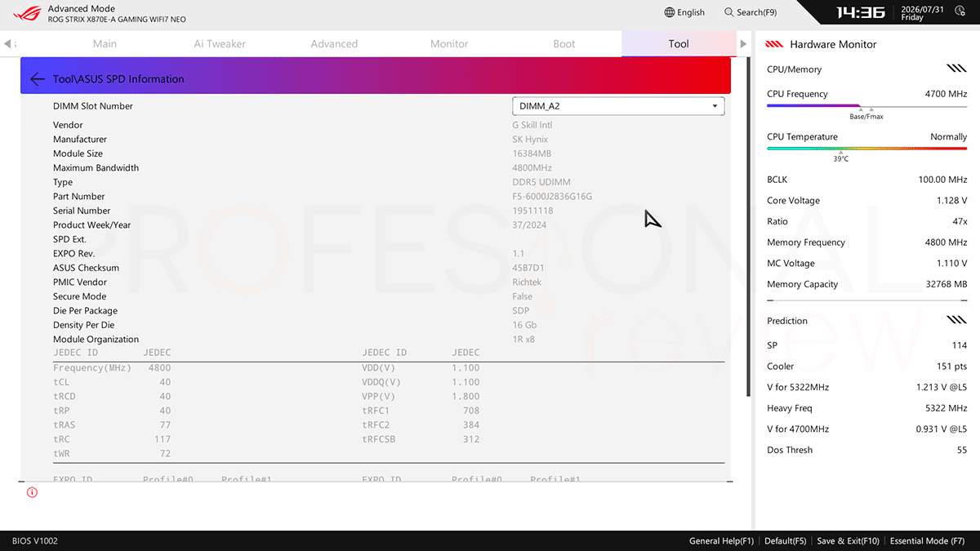Click the 2026/07/31 Friday date
Viewport: 980px width, 551px height.
[922, 12]
